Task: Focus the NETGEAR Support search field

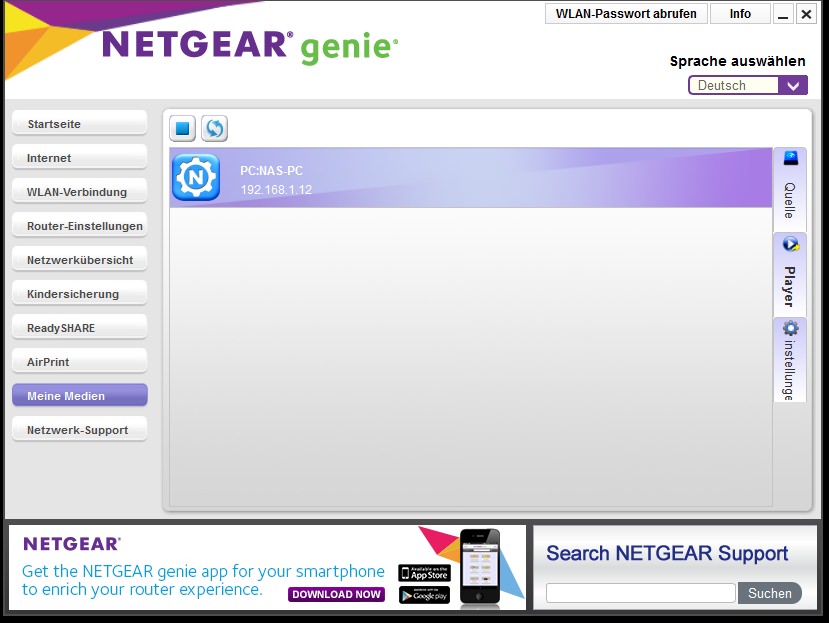Action: tap(640, 593)
